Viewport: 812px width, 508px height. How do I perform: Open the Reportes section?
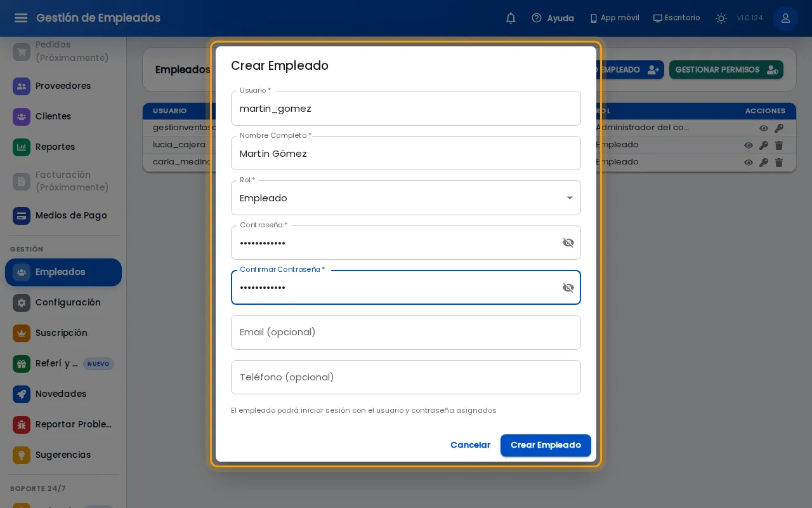click(63, 147)
